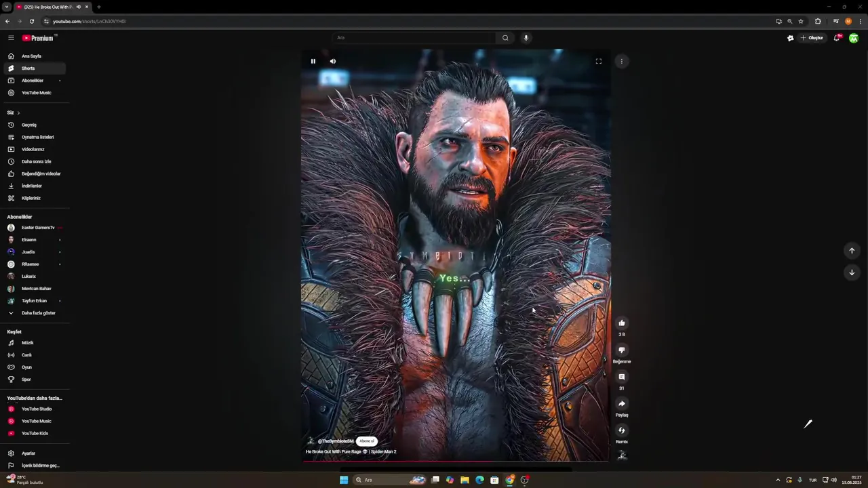Screen dimensions: 868x488
Task: Open the YouTube hamburger guide menu
Action: click(11, 38)
